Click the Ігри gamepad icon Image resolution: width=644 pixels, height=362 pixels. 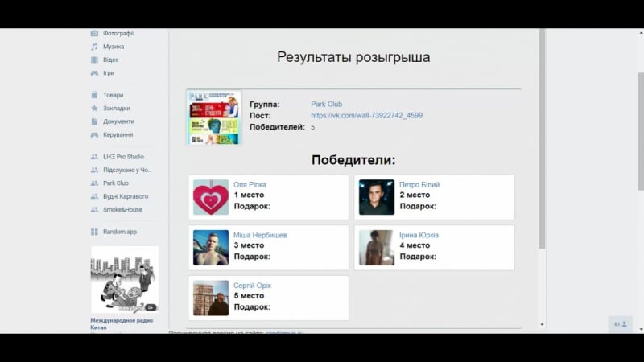(94, 72)
